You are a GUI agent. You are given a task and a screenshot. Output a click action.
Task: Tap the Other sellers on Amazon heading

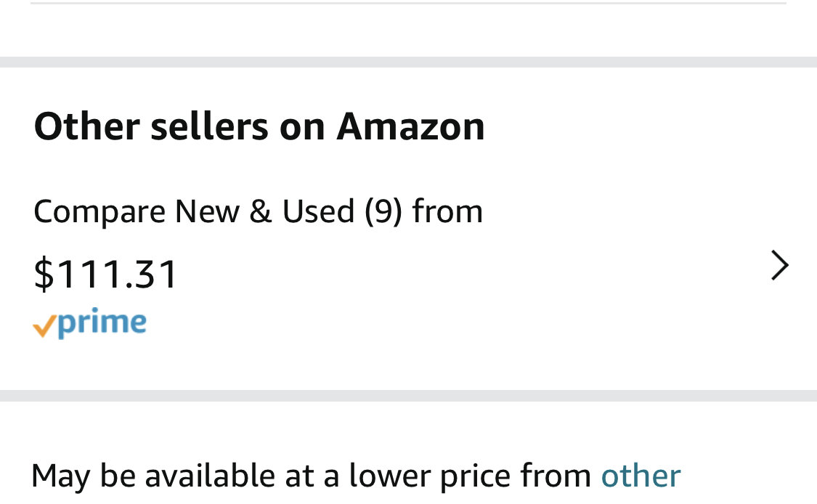[259, 126]
